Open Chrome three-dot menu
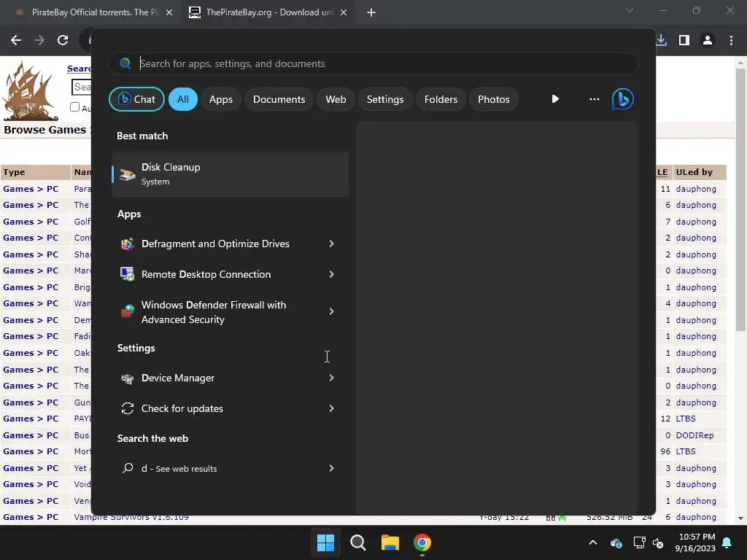Screen dimensions: 747x560 (731, 41)
